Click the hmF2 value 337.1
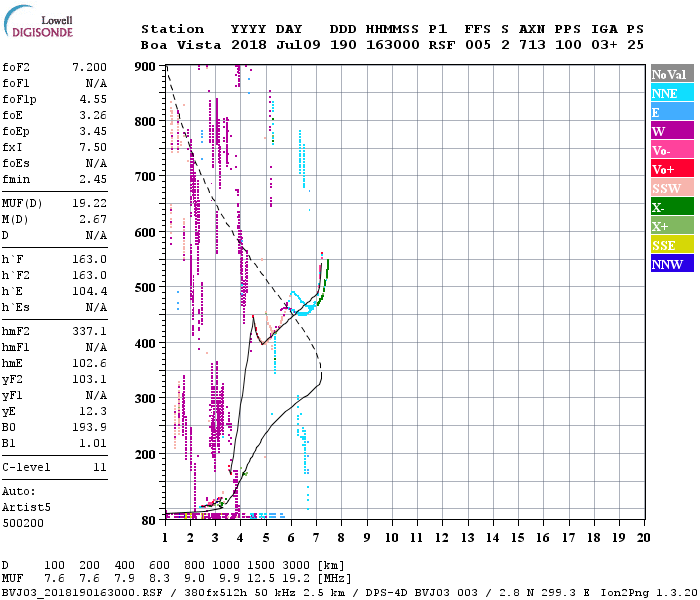This screenshot has width=700, height=600. [x=89, y=331]
